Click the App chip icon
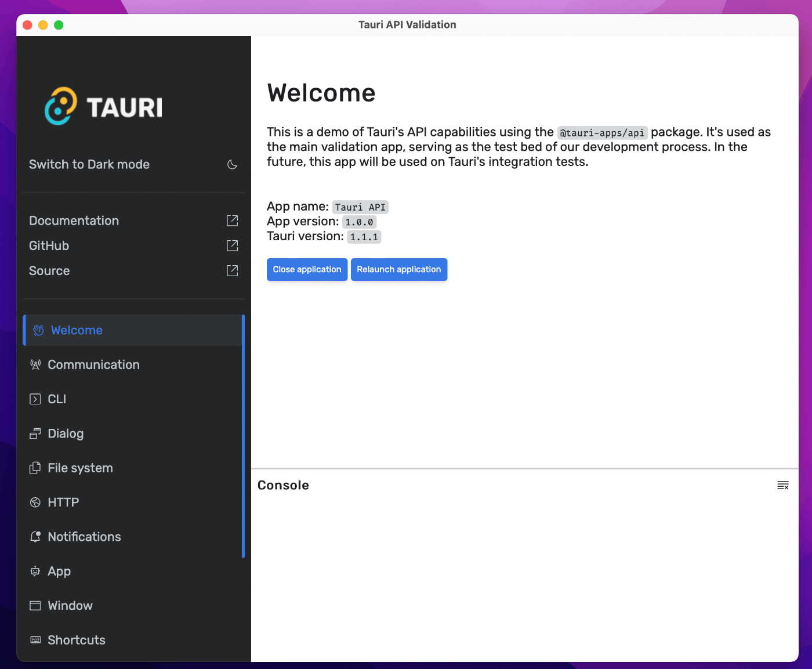Image resolution: width=812 pixels, height=669 pixels. [x=35, y=571]
